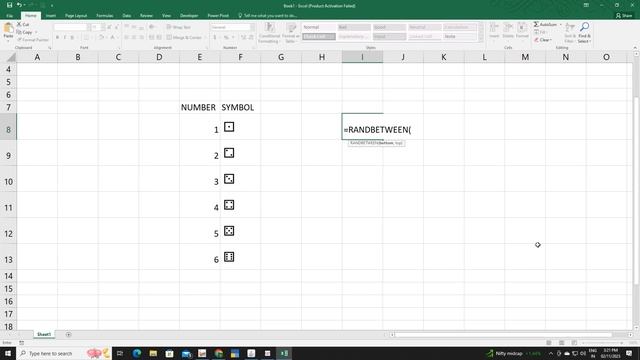Image resolution: width=640 pixels, height=360 pixels.
Task: Open Clipboard group dialog launcher
Action: [50, 48]
